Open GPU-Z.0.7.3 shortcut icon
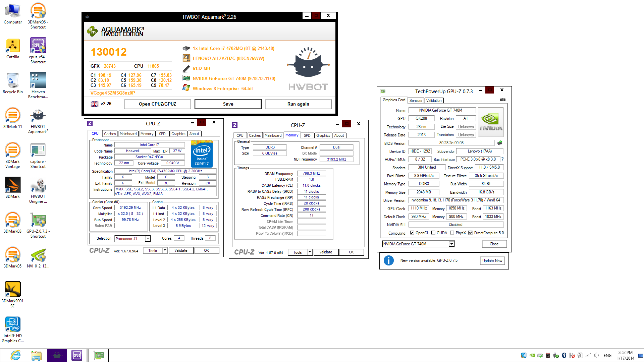Viewport: 644px width, 362px height. [38, 225]
